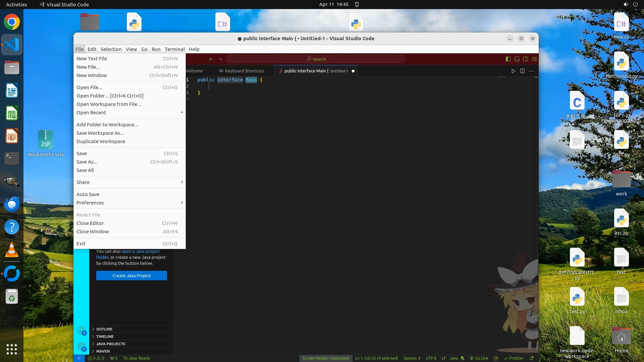644x362 pixels.
Task: Choose Save As... from File menu
Action: 87,162
